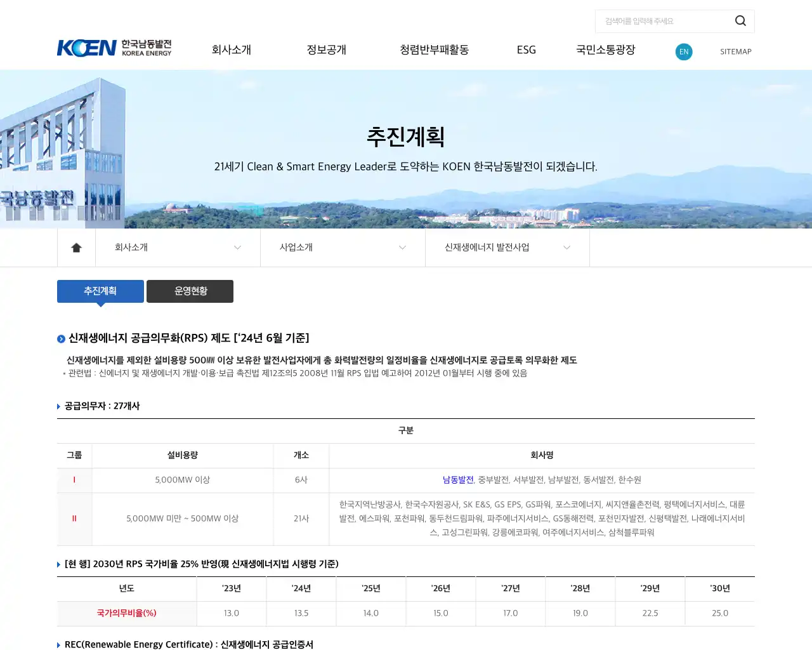Image resolution: width=812 pixels, height=650 pixels.
Task: Select the 추진계획 tab
Action: tap(100, 291)
